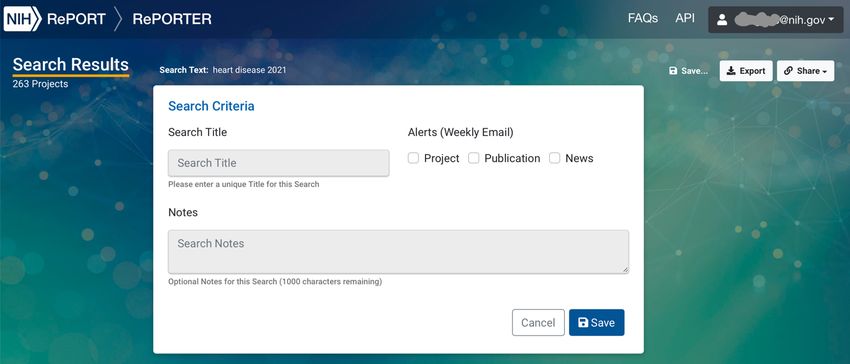Viewport: 850px width, 364px height.
Task: Enable the News alert checkbox
Action: (555, 158)
